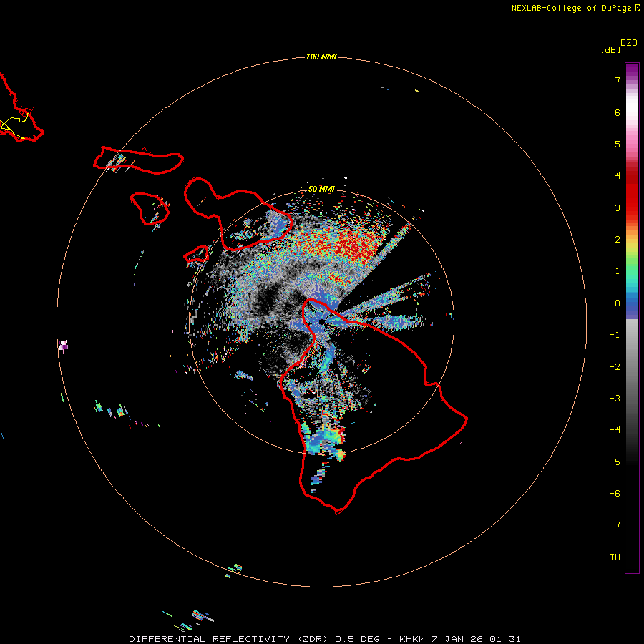Viewport: 644px width, 644px height.
Task: Pick the gray -2 dB band on colorbar
Action: pyautogui.click(x=632, y=367)
